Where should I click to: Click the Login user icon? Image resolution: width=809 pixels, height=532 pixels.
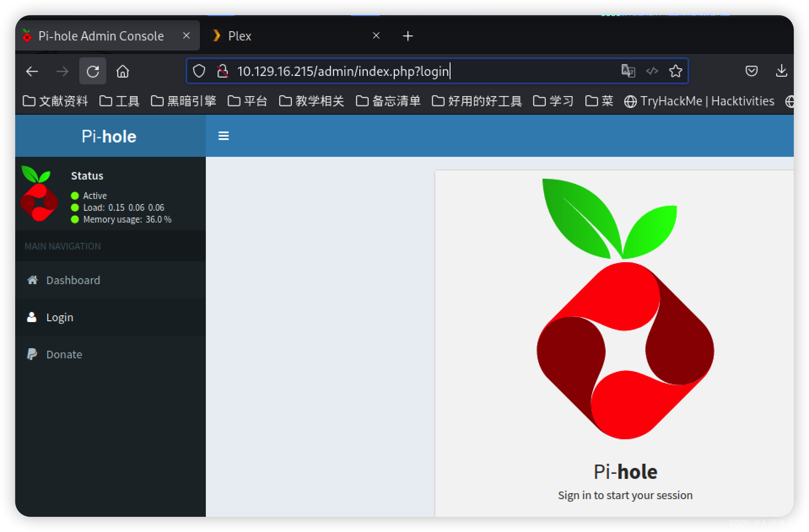tap(32, 317)
